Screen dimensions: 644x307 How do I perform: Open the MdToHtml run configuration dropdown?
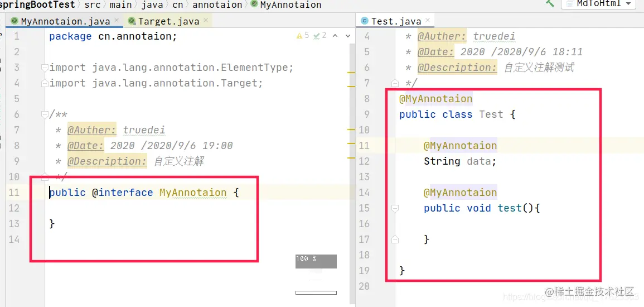(599, 4)
